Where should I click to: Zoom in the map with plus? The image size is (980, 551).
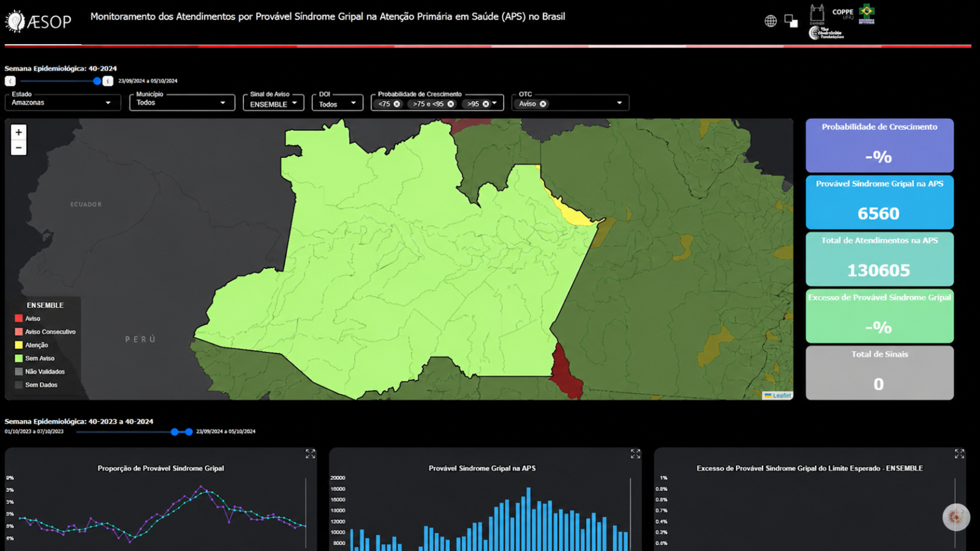coord(18,132)
